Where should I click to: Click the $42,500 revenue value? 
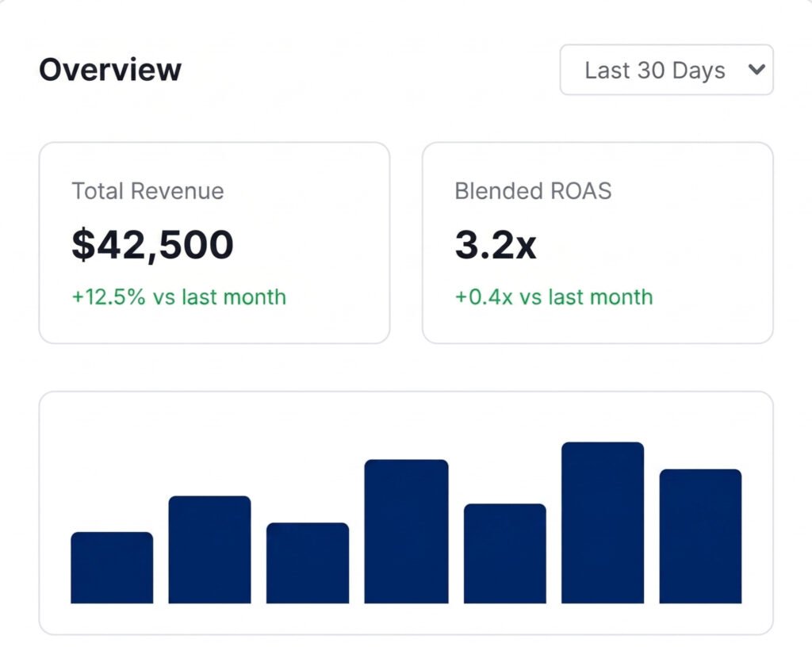152,245
